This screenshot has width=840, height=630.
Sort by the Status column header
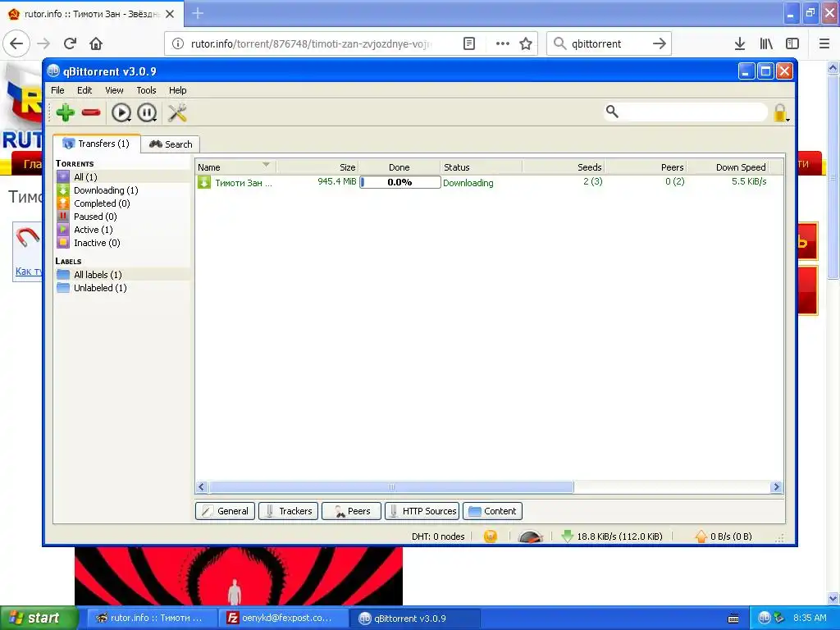tap(481, 167)
